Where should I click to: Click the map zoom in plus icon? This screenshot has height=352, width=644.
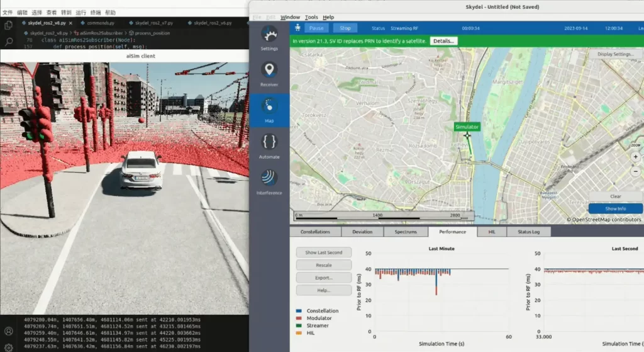pyautogui.click(x=635, y=157)
